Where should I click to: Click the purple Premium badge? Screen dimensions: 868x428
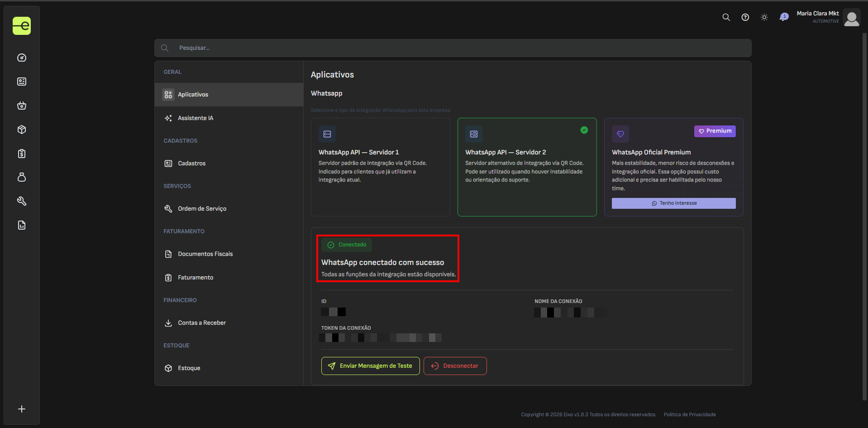(715, 131)
